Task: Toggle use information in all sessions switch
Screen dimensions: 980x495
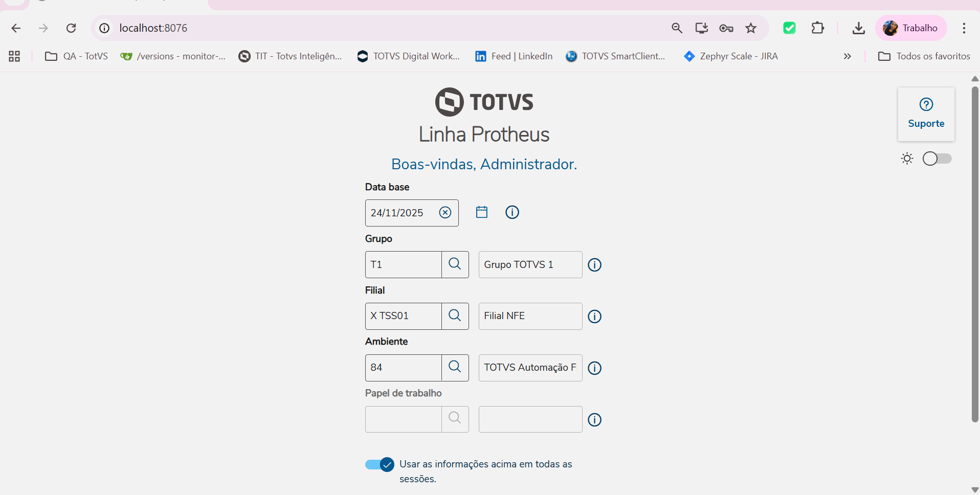Action: [x=380, y=464]
